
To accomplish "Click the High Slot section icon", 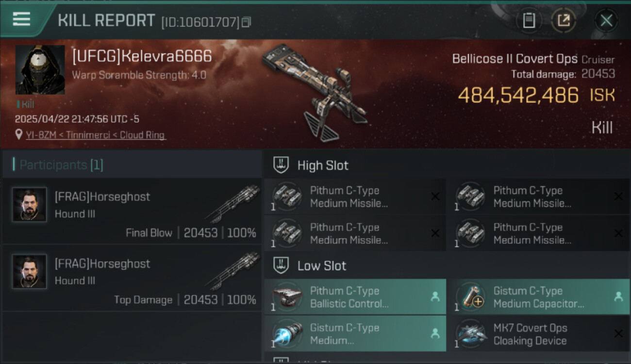I will [x=281, y=165].
